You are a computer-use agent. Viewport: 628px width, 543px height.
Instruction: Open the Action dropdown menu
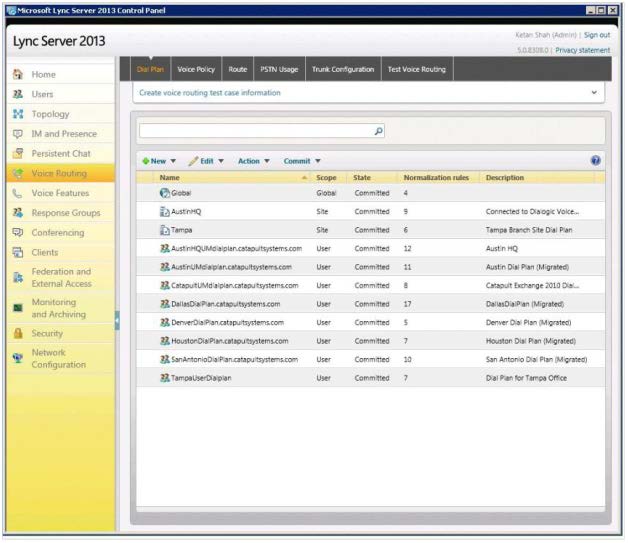click(x=254, y=161)
